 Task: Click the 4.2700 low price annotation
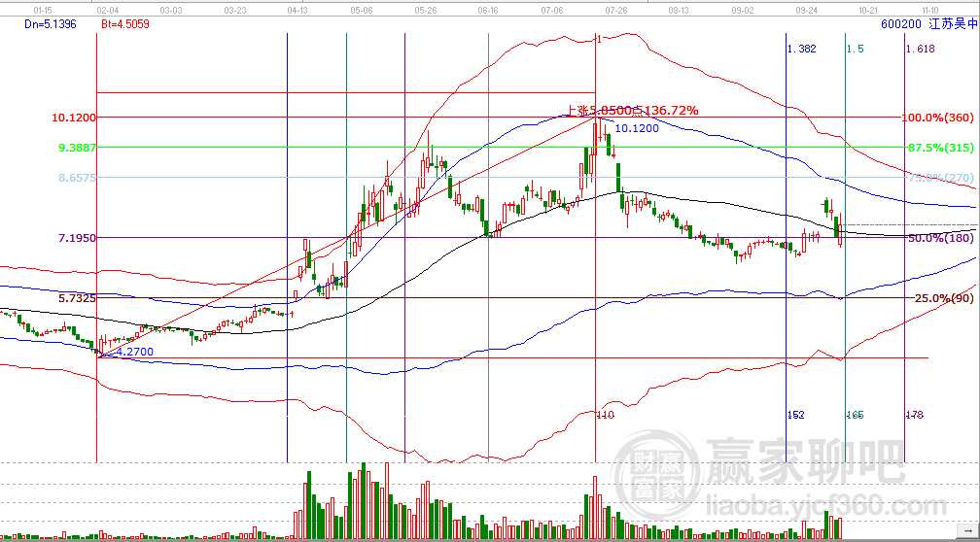[135, 353]
